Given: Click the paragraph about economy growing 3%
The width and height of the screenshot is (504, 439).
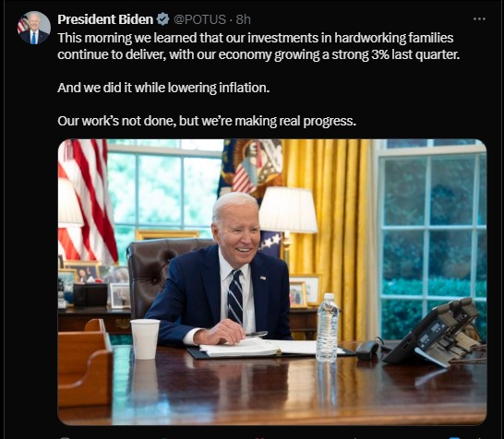Looking at the screenshot, I should click(258, 46).
